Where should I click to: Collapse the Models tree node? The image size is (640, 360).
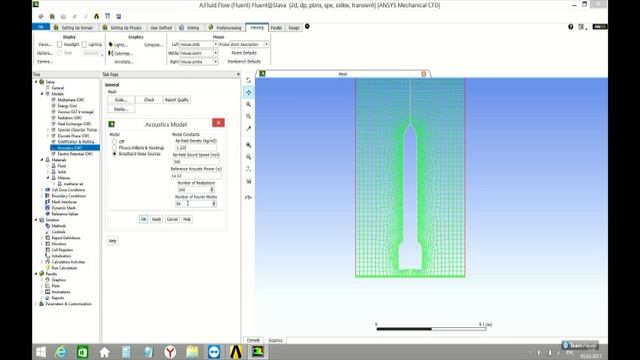42,94
